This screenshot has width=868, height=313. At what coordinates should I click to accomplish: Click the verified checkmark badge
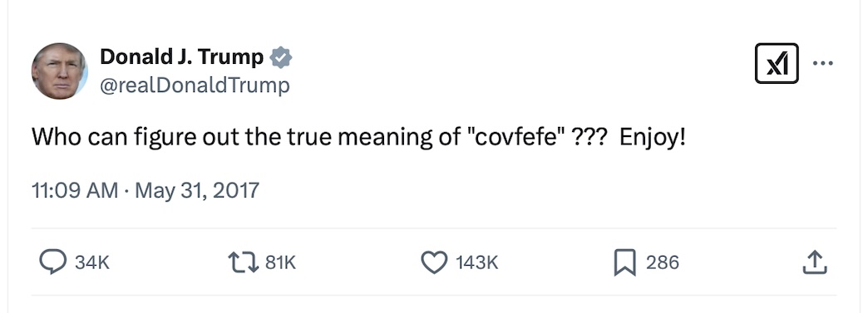point(281,57)
